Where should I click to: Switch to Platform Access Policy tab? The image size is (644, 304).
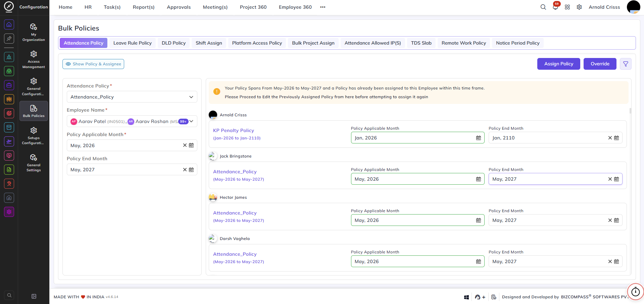[257, 43]
